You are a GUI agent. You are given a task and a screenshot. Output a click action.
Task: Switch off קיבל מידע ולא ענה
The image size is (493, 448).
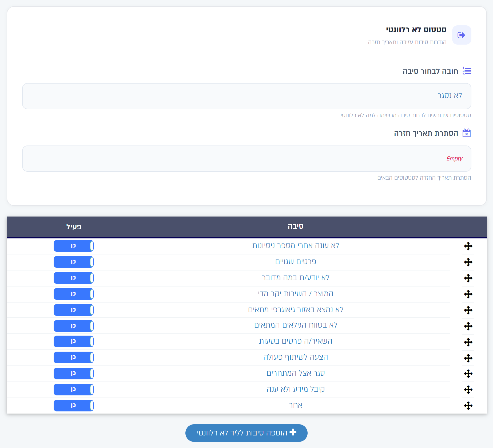[74, 390]
